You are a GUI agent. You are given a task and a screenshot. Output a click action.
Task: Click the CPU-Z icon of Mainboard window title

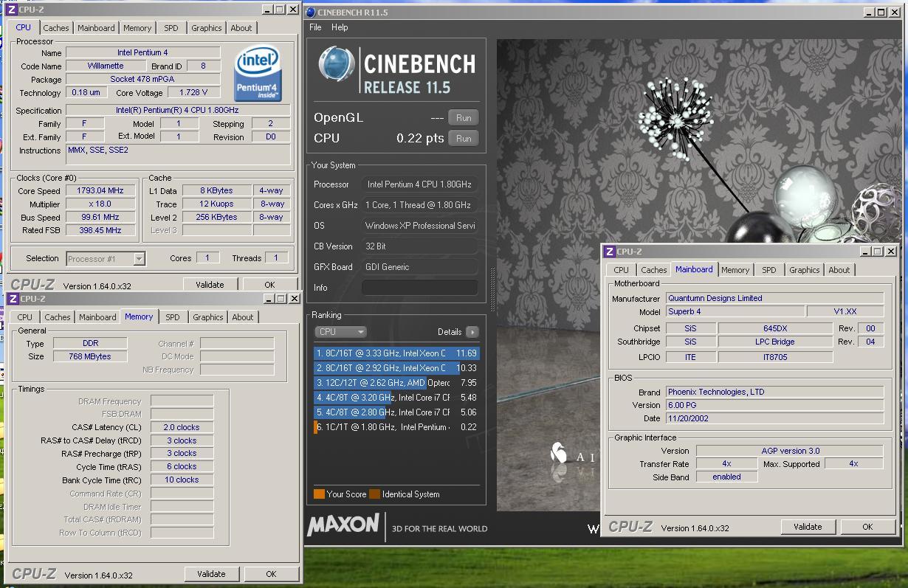point(609,252)
